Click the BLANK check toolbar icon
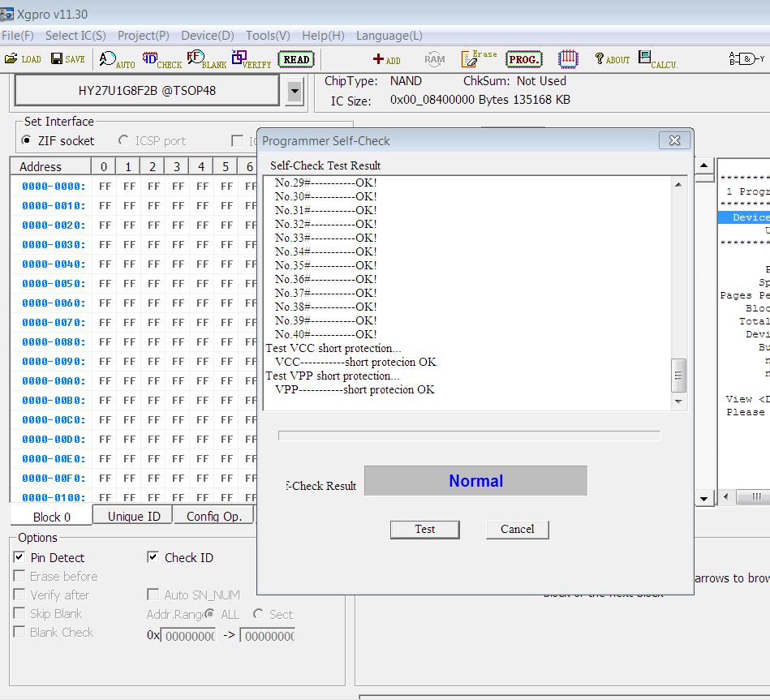 click(x=206, y=59)
